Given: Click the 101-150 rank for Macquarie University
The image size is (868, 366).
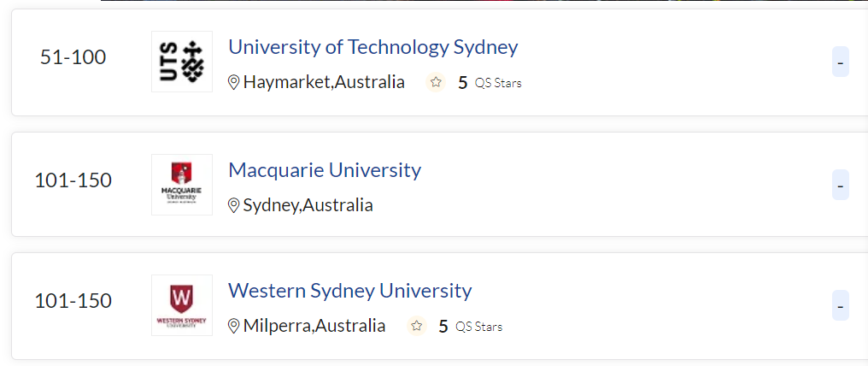Looking at the screenshot, I should tap(73, 181).
